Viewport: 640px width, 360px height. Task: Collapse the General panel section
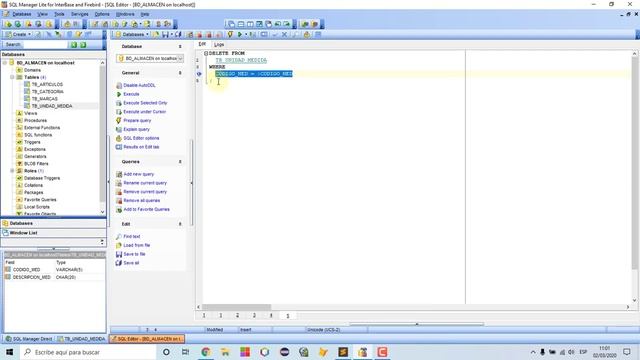[x=180, y=73]
